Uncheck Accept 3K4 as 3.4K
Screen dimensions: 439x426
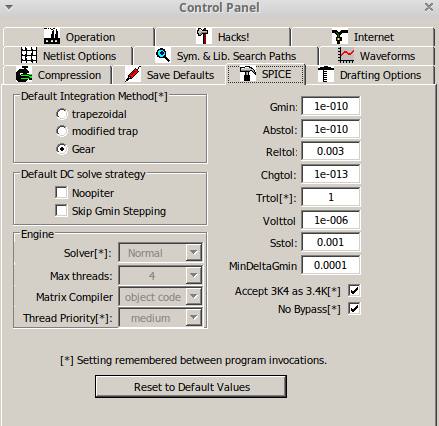coord(354,291)
